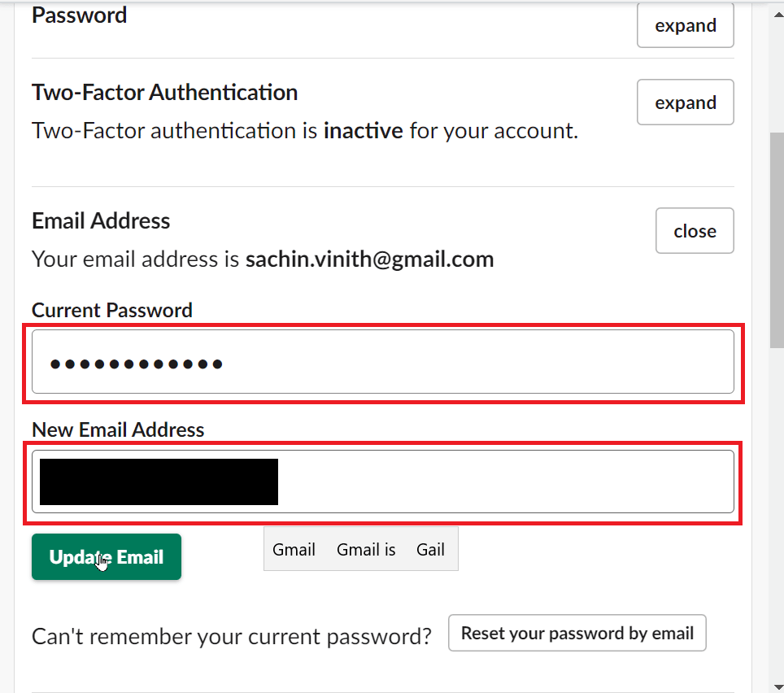
Task: Select the "Gail" suggestion
Action: point(430,550)
